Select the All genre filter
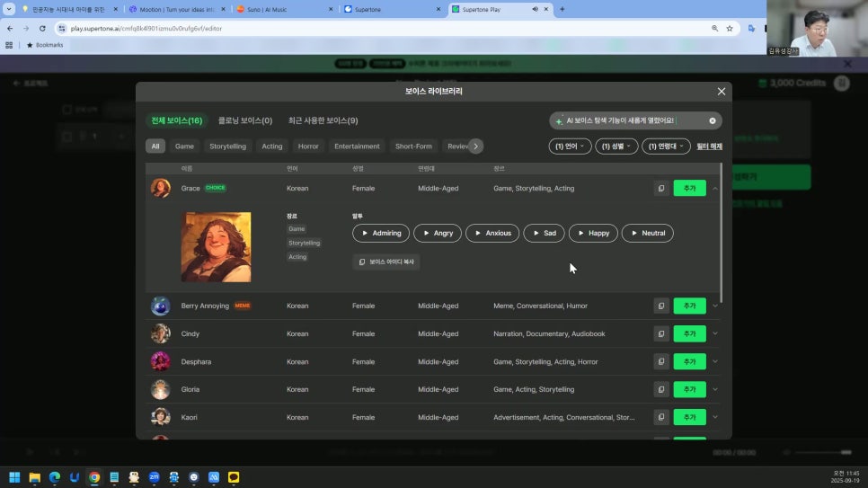The width and height of the screenshot is (868, 488). [x=155, y=146]
